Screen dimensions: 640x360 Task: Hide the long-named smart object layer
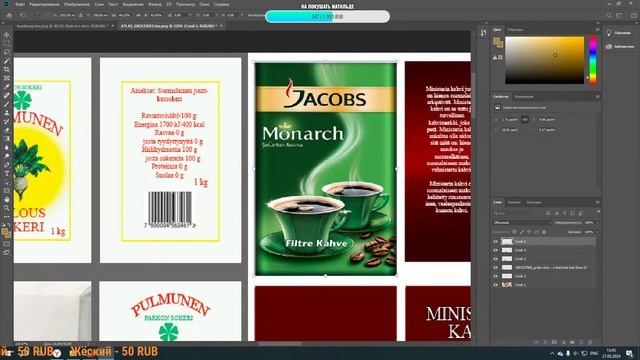click(496, 267)
